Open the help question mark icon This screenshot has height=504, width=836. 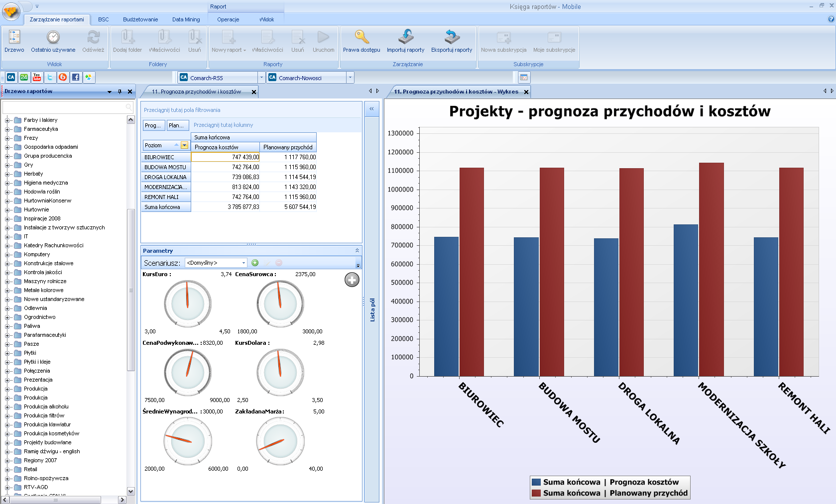831,19
